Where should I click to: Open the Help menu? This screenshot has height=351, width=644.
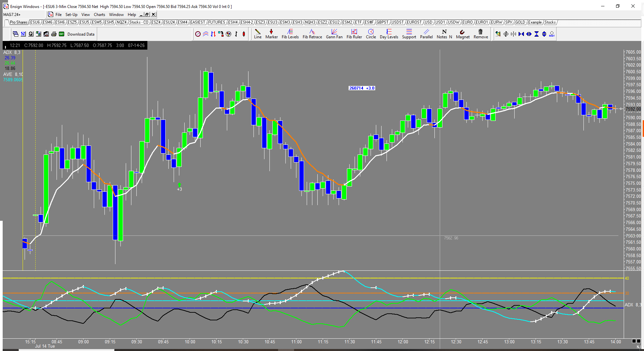pyautogui.click(x=132, y=15)
